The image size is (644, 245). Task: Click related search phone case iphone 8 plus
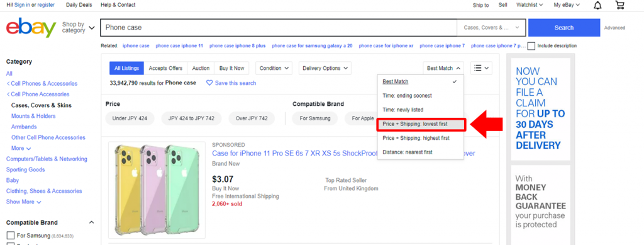(x=237, y=45)
